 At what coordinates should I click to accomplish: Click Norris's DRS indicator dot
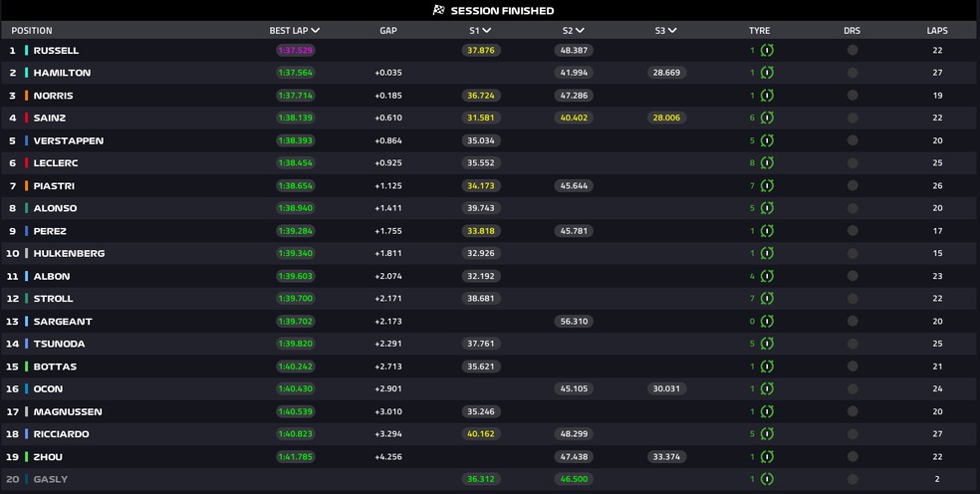pos(853,95)
